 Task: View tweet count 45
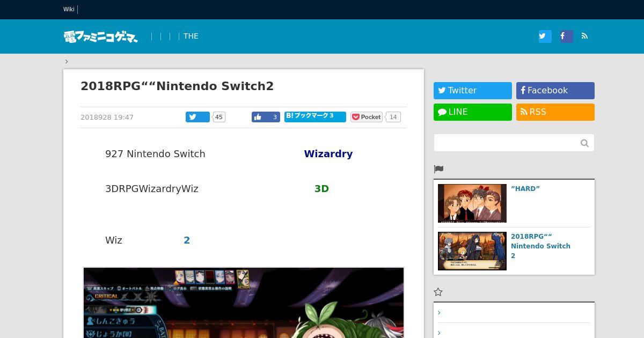point(219,117)
